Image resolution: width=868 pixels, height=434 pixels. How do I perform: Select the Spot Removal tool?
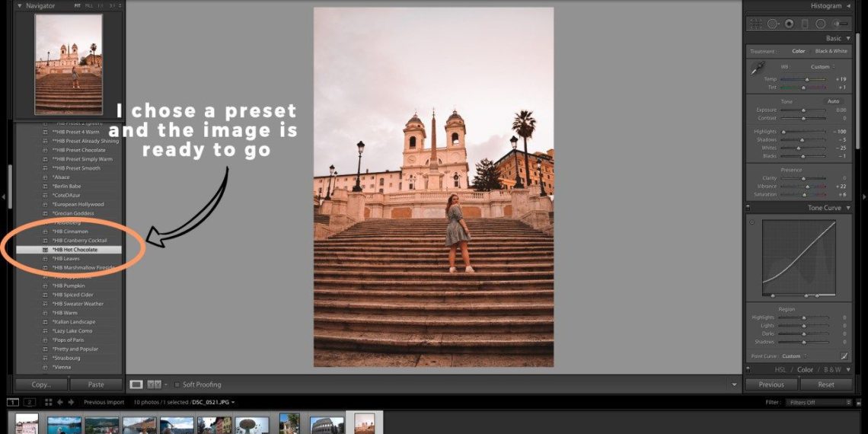coord(773,24)
